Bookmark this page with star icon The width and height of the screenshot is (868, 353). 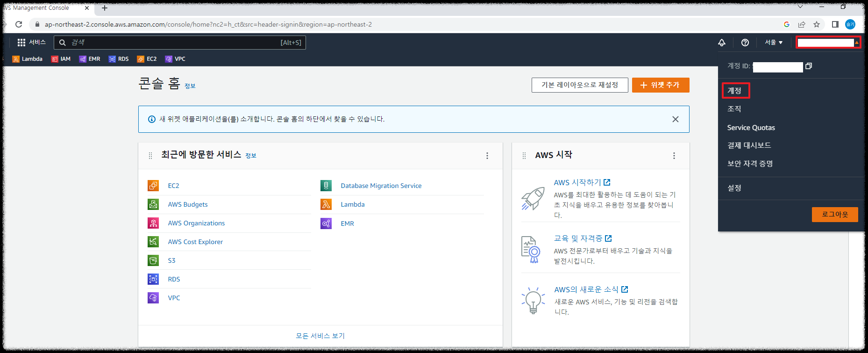pos(817,24)
